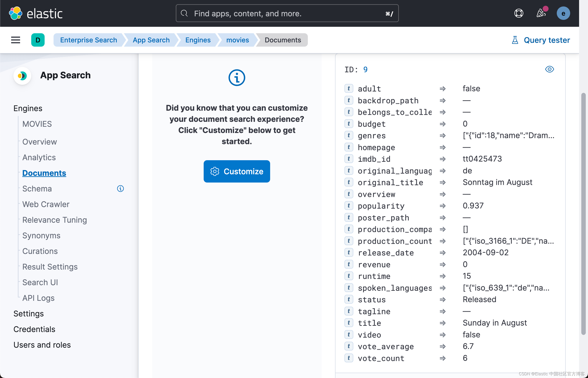Select Overview in sidebar
This screenshot has height=378, width=588.
pos(39,142)
